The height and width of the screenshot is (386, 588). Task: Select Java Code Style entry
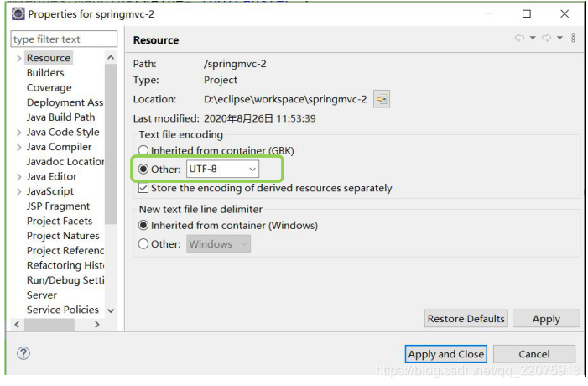(63, 132)
